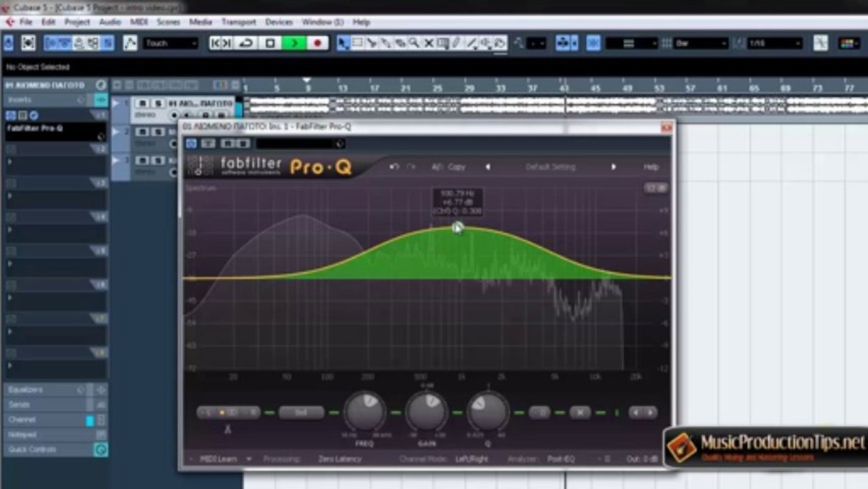Select the Draw pencil tool
The height and width of the screenshot is (489, 868).
click(x=457, y=43)
